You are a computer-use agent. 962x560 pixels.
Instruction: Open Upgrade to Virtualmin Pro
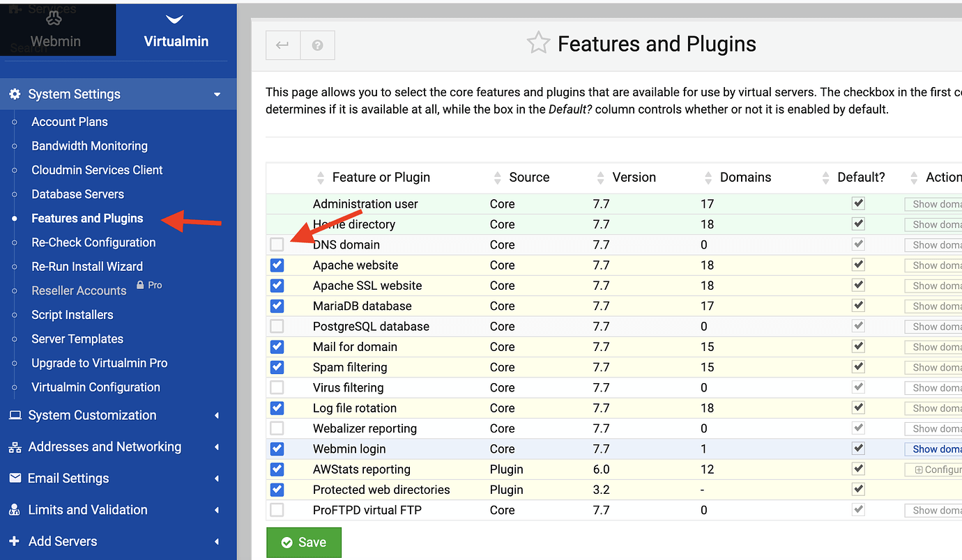pyautogui.click(x=99, y=363)
